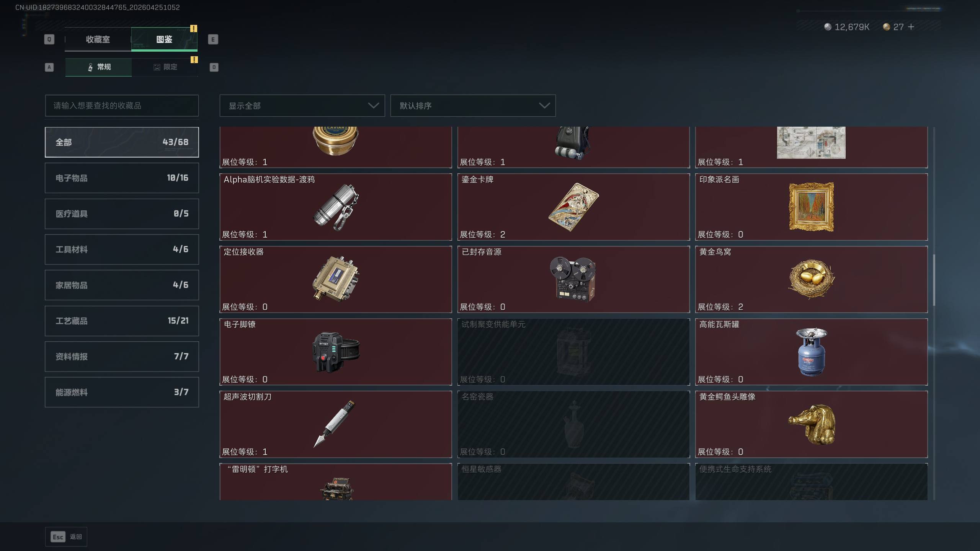The image size is (980, 551).
Task: Filter by the 电子物品 category
Action: 122,178
